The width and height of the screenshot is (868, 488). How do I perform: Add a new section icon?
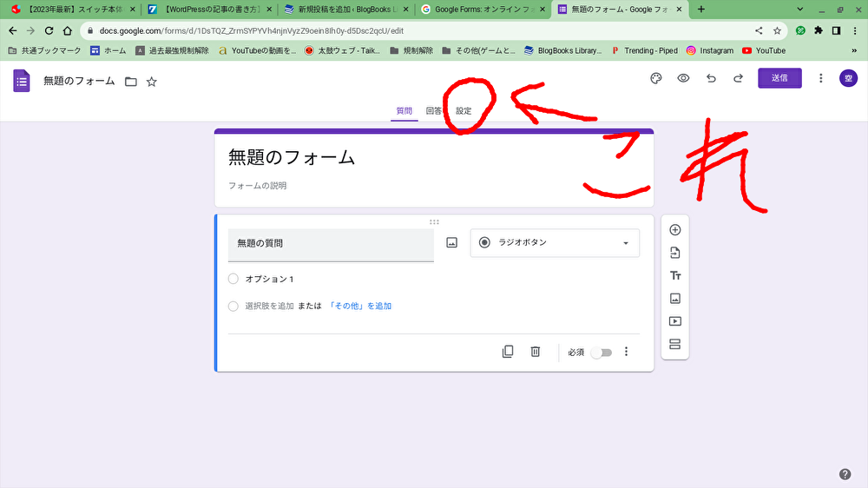[x=675, y=344]
